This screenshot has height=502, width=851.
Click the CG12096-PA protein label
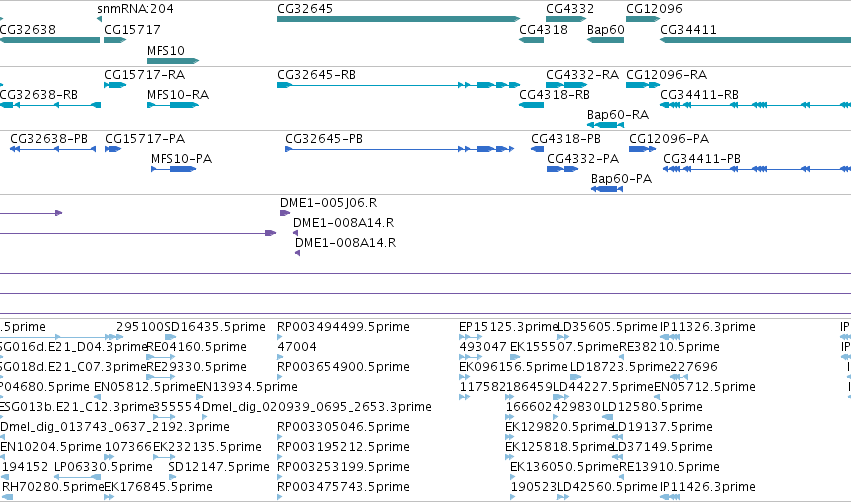click(669, 139)
